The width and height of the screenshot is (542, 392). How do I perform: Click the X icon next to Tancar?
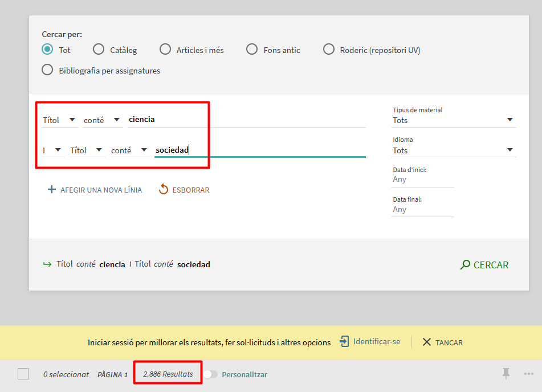427,342
